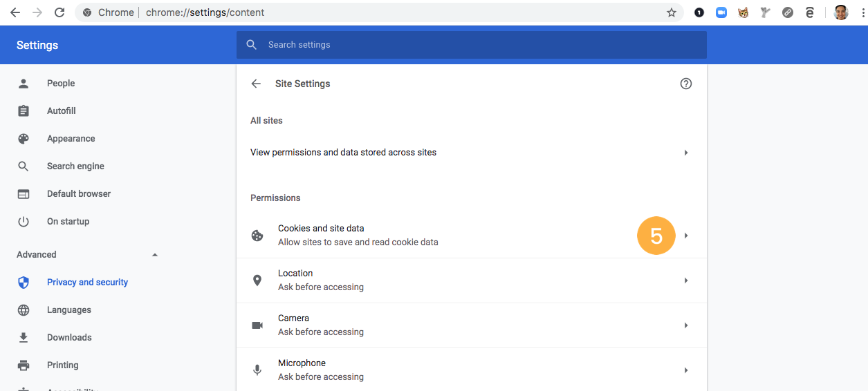868x391 pixels.
Task: Open Downloads settings section
Action: [x=69, y=337]
